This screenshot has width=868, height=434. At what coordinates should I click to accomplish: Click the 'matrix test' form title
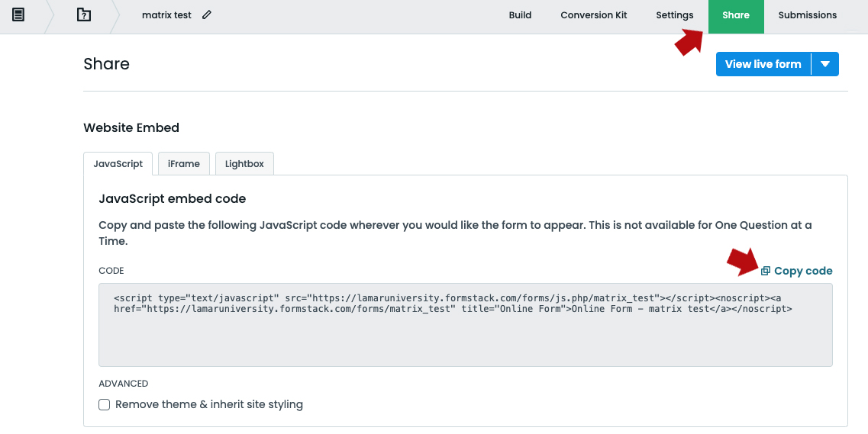166,15
